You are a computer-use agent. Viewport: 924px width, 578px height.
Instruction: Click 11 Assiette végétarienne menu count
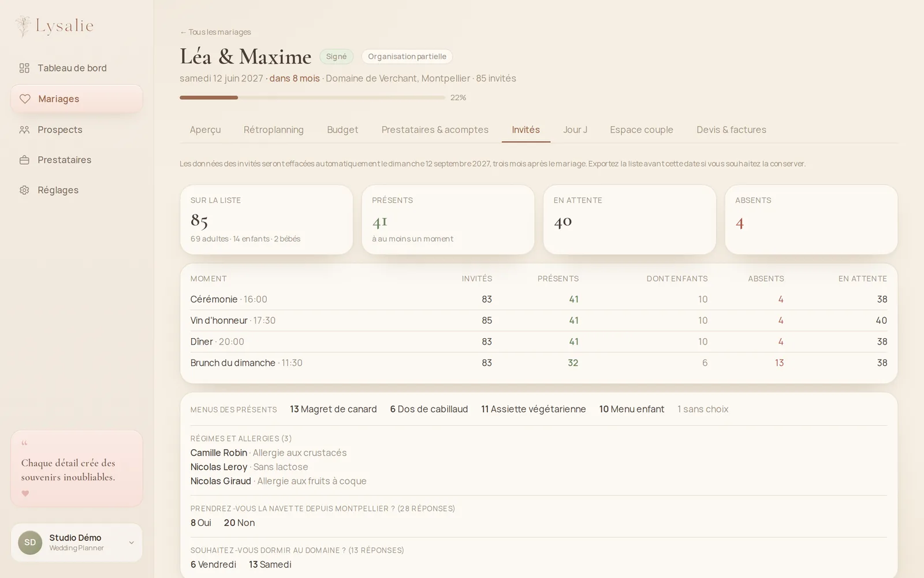[x=534, y=409]
